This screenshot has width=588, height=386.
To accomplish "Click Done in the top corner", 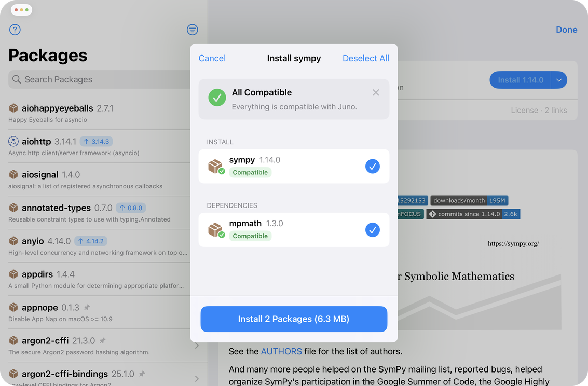I will point(566,30).
